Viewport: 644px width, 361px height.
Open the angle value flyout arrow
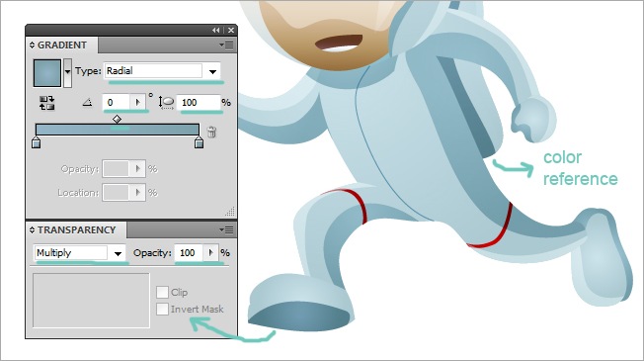pyautogui.click(x=137, y=103)
